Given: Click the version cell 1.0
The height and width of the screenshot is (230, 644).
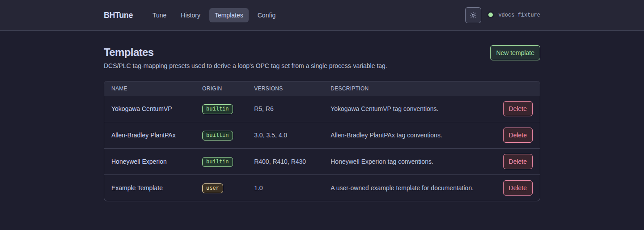Looking at the screenshot, I should (x=258, y=188).
